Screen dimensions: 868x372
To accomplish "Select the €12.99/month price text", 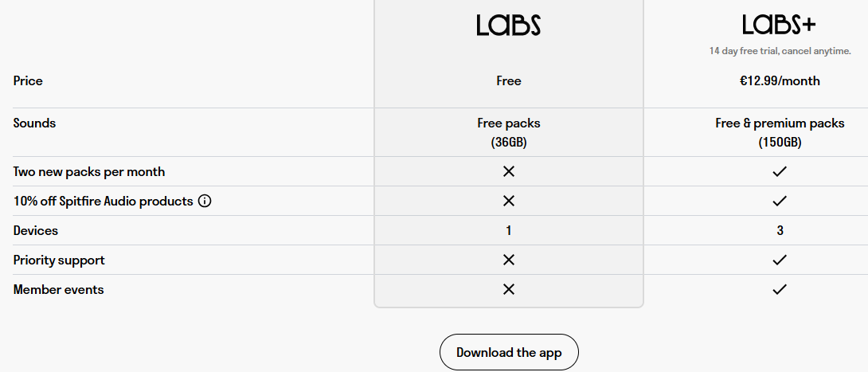I will pyautogui.click(x=780, y=80).
